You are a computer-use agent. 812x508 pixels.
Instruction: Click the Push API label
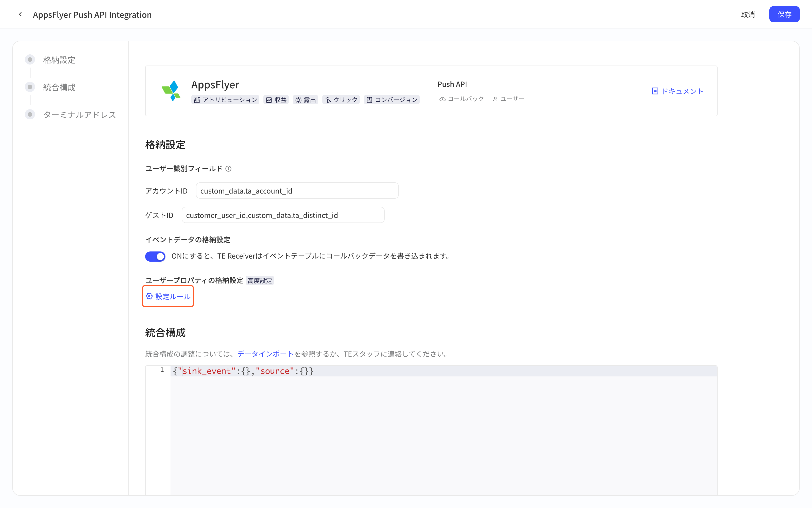point(452,84)
